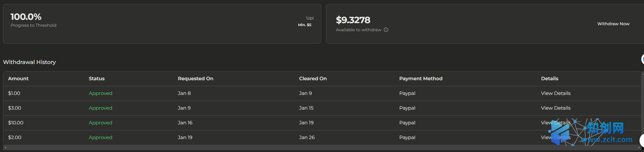
Task: Click the Requested On column header
Action: coord(196,79)
